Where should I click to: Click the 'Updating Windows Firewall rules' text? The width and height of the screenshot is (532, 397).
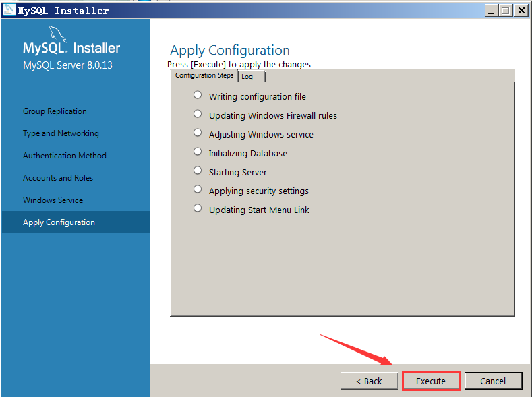[273, 116]
